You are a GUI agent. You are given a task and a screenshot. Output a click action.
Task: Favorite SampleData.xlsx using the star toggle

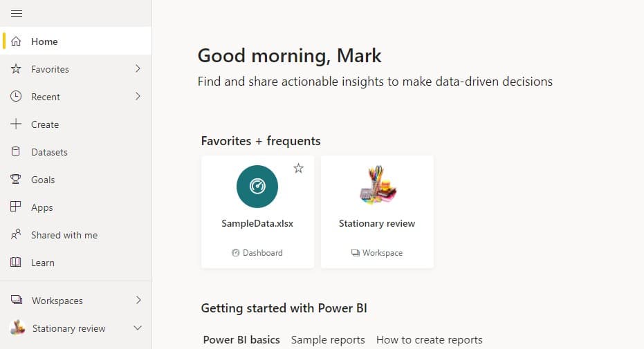tap(299, 168)
